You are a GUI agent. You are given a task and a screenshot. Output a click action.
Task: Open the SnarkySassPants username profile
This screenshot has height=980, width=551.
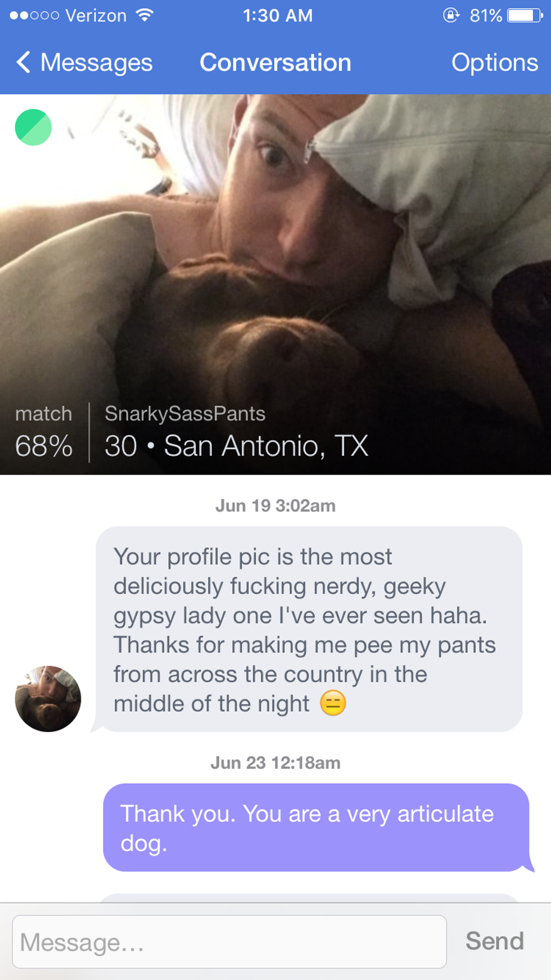pos(184,414)
